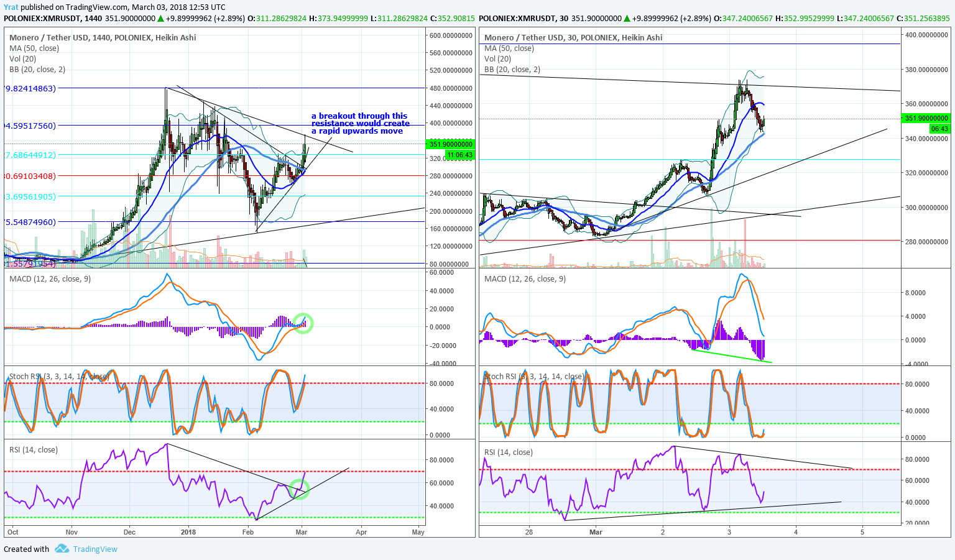Click the green circle on the 1440 MACD pane
Image resolution: width=955 pixels, height=560 pixels.
[303, 323]
